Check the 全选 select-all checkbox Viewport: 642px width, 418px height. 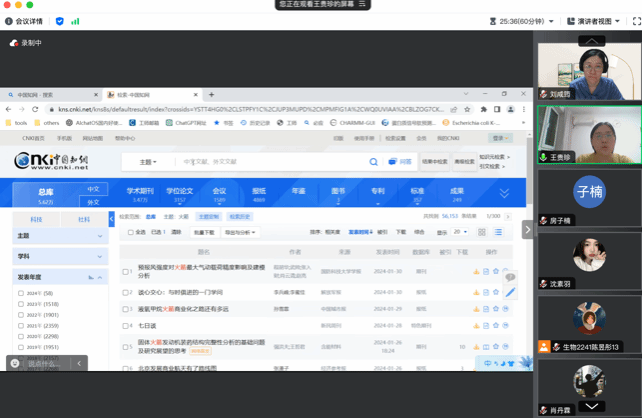point(128,232)
